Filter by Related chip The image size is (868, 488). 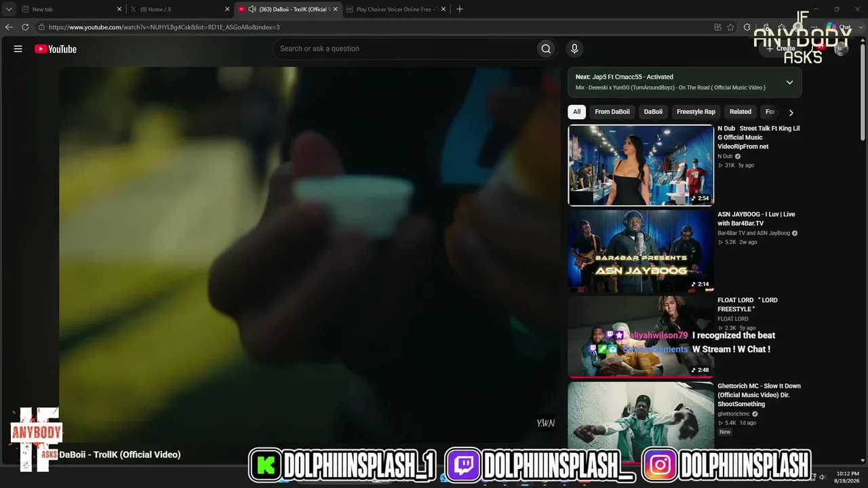point(741,112)
